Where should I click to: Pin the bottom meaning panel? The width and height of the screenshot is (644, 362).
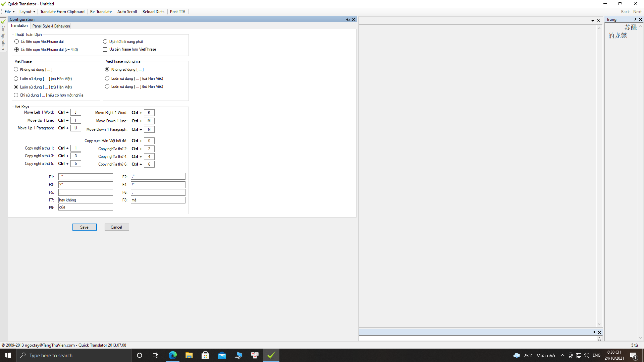(594, 333)
